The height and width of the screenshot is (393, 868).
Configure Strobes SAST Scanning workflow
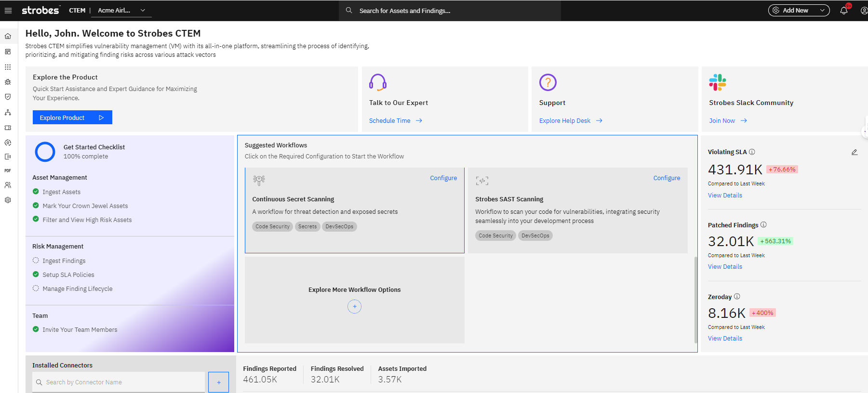[667, 178]
